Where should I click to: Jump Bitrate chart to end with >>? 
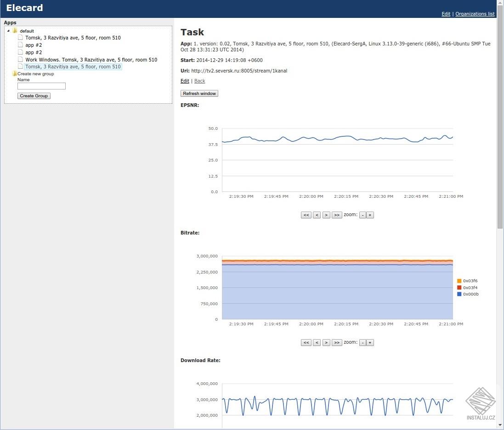[x=337, y=342]
